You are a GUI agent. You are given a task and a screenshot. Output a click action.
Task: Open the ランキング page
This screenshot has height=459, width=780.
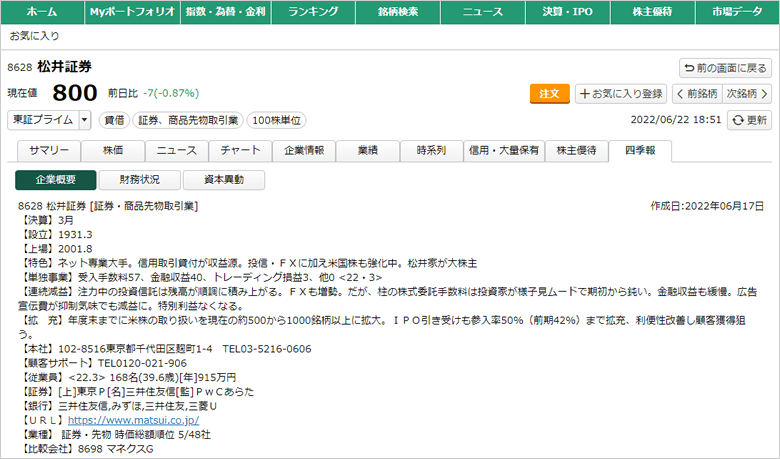click(313, 12)
